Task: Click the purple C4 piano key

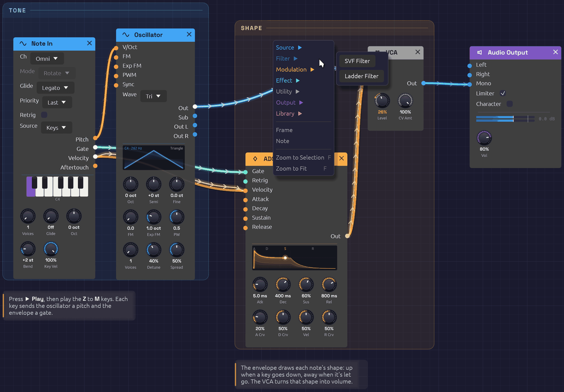Action: (x=30, y=187)
